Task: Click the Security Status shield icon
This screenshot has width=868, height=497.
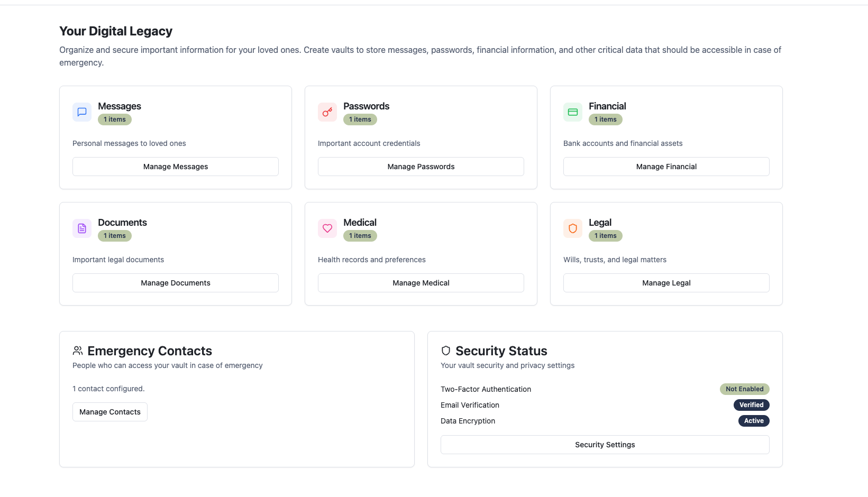Action: tap(445, 350)
